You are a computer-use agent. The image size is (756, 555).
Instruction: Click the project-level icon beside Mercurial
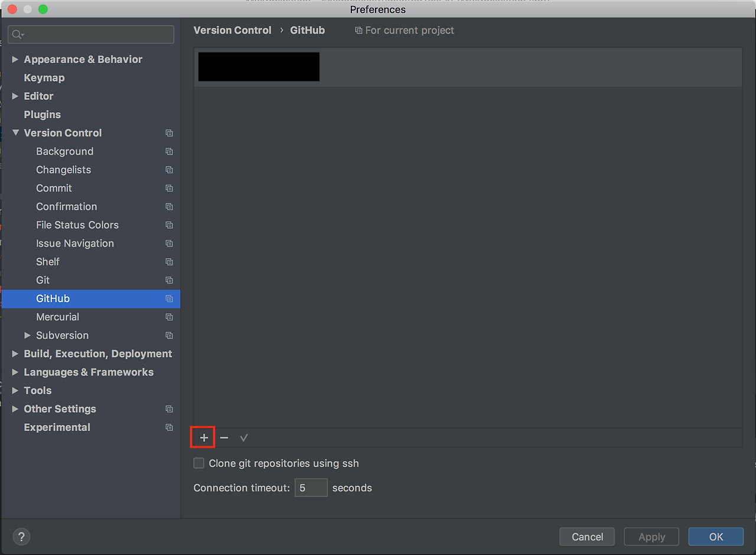coord(170,317)
